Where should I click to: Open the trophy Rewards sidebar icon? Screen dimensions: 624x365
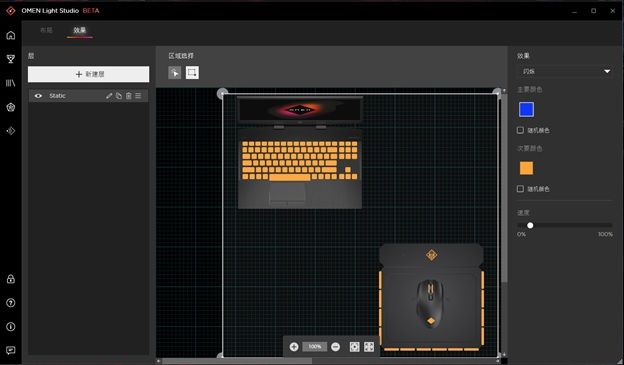click(11, 59)
